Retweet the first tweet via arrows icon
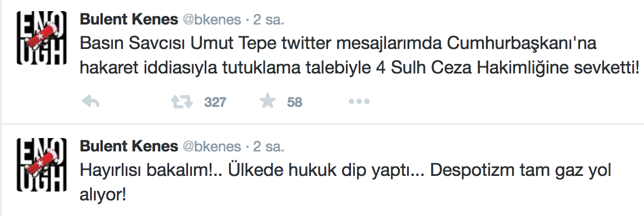 181,101
